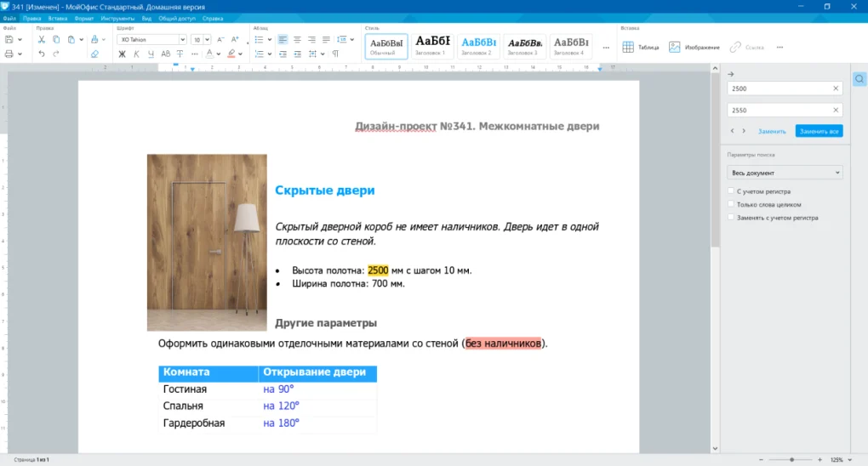
Task: Click the search field containing 2500
Action: pyautogui.click(x=778, y=88)
